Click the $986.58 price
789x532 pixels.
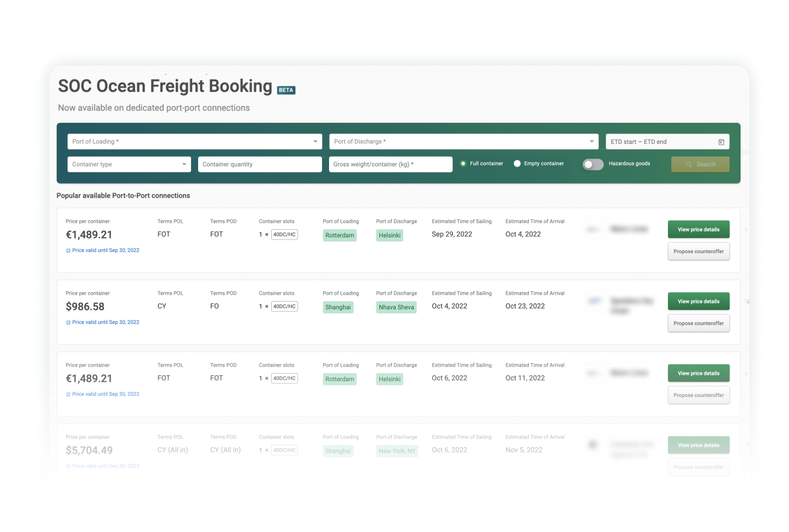point(85,306)
